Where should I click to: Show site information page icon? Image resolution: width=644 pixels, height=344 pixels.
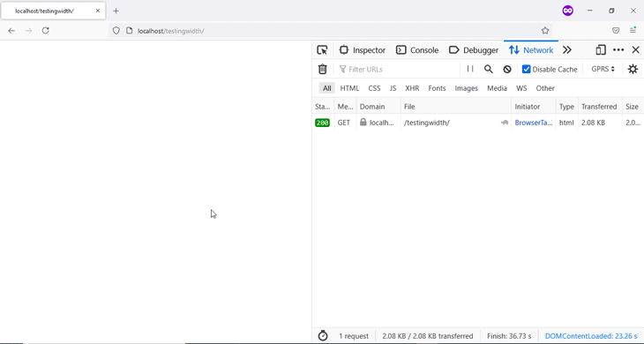[129, 31]
